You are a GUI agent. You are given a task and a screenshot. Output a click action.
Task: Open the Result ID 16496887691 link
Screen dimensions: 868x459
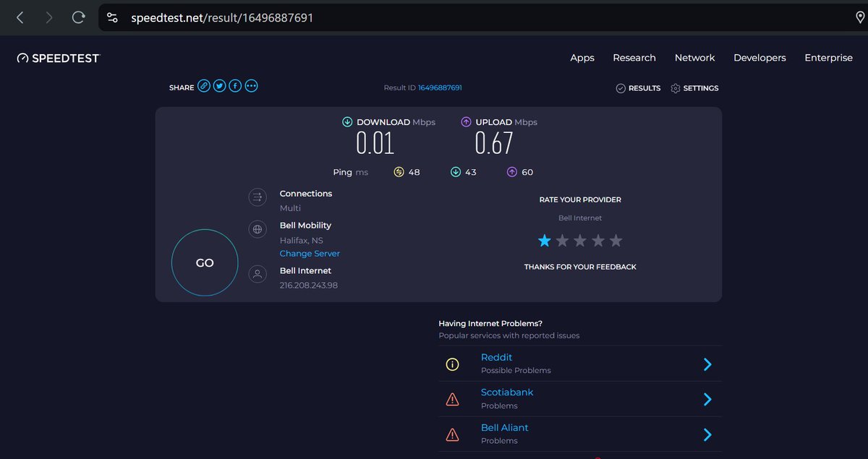[440, 87]
